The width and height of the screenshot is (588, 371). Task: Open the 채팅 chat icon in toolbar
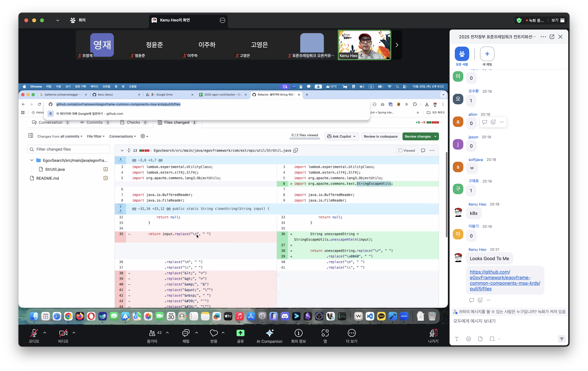click(x=186, y=333)
